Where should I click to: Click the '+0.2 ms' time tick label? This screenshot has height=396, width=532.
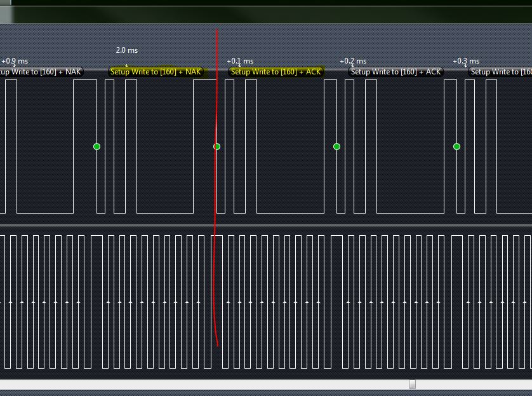[x=353, y=61]
